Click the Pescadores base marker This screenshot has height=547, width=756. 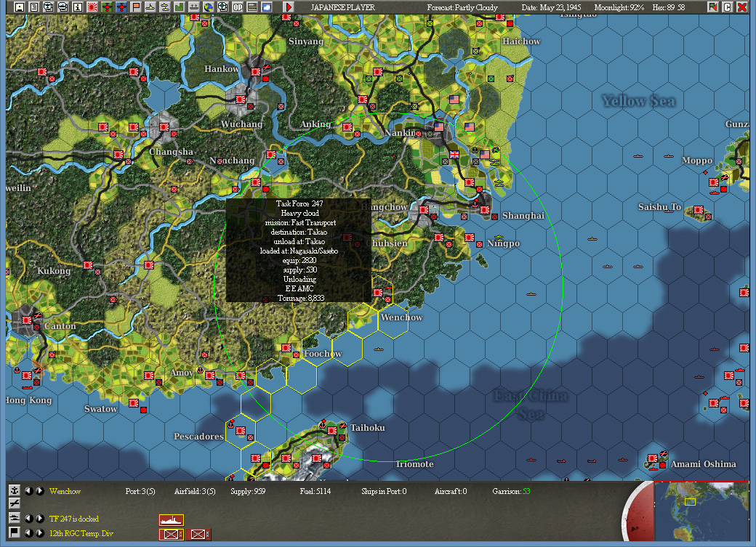[241, 430]
